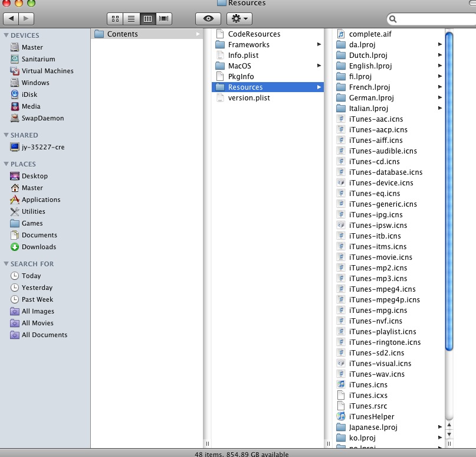Click the blue vertical scrollbar thumb

(449, 191)
